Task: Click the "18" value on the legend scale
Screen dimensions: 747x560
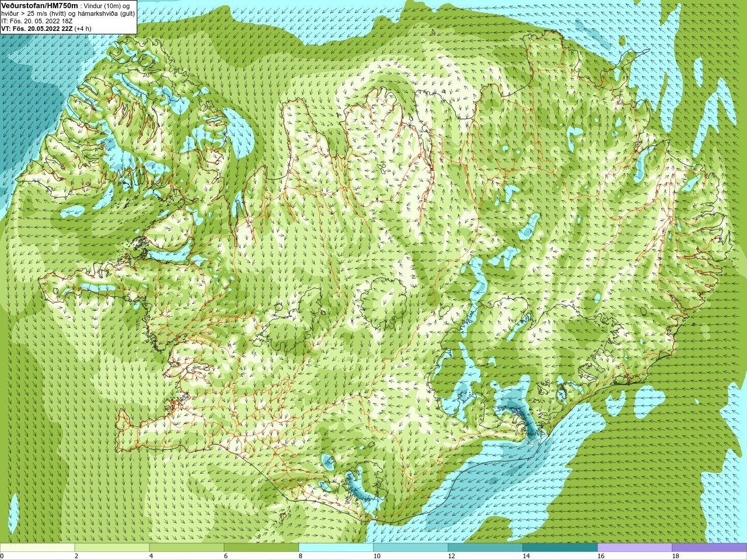Action: click(x=675, y=556)
